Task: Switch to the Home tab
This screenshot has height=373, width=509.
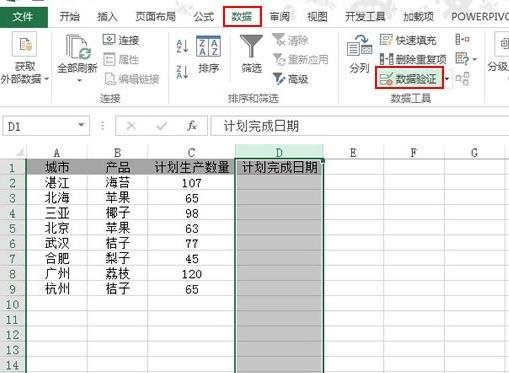Action: coord(69,17)
